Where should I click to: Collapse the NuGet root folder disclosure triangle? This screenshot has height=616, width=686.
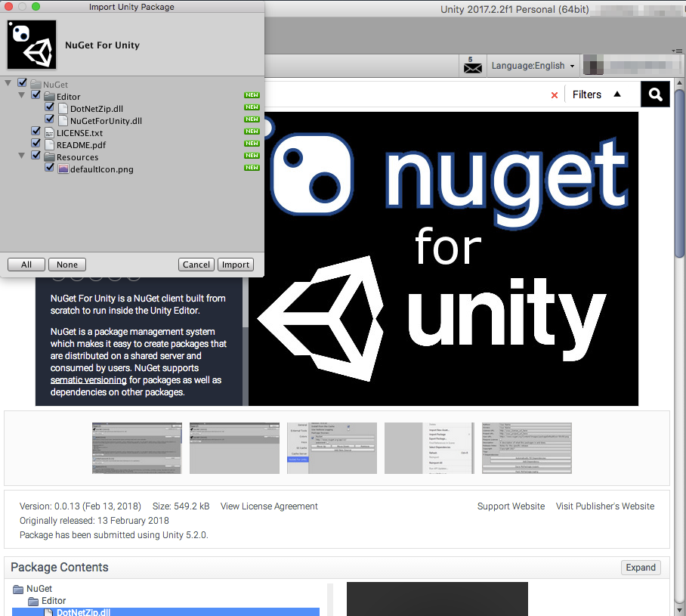tap(8, 82)
